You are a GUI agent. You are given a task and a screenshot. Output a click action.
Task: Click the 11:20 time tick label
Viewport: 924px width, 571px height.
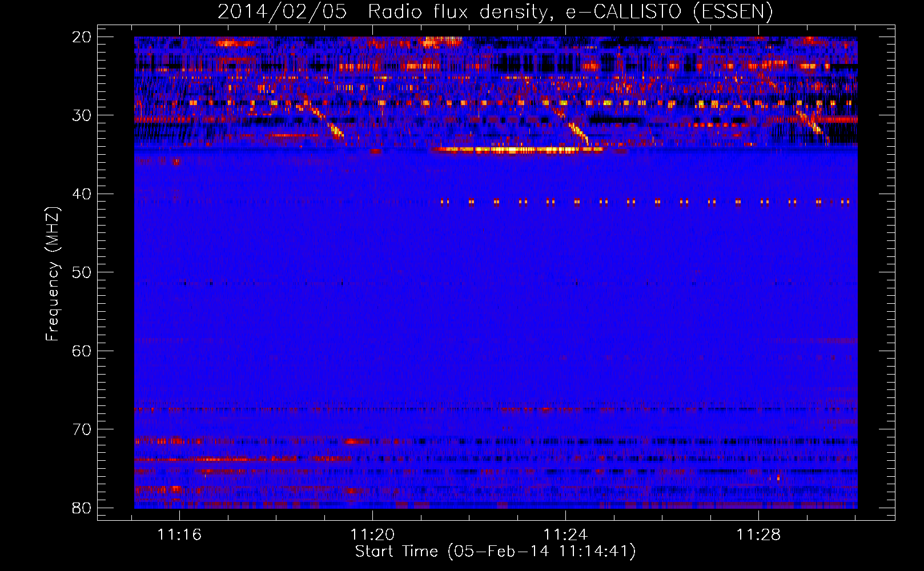372,534
